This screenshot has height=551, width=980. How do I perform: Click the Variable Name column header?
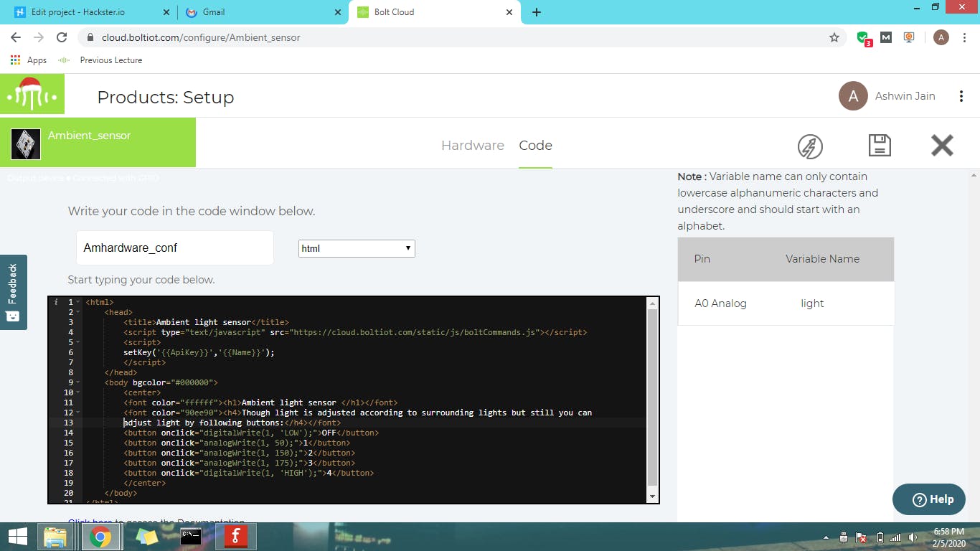coord(822,259)
